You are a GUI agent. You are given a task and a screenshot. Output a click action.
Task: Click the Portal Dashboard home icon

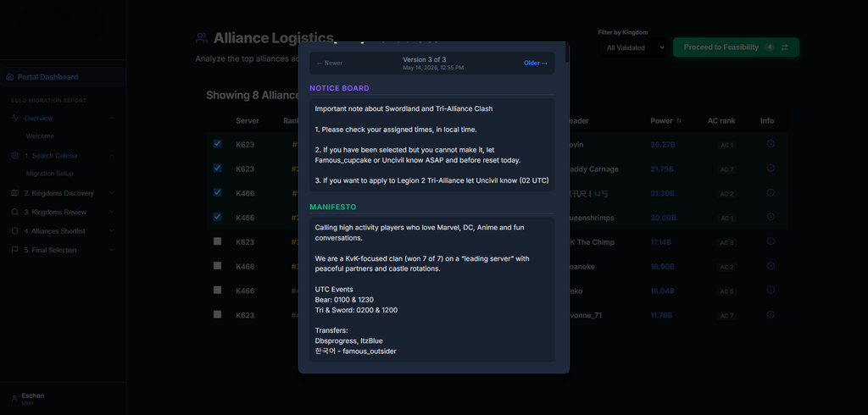point(10,77)
